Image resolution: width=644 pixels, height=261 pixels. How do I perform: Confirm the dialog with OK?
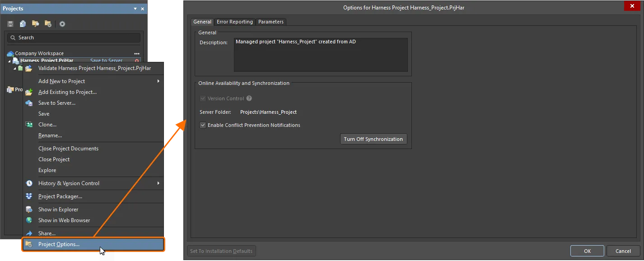[x=587, y=251]
